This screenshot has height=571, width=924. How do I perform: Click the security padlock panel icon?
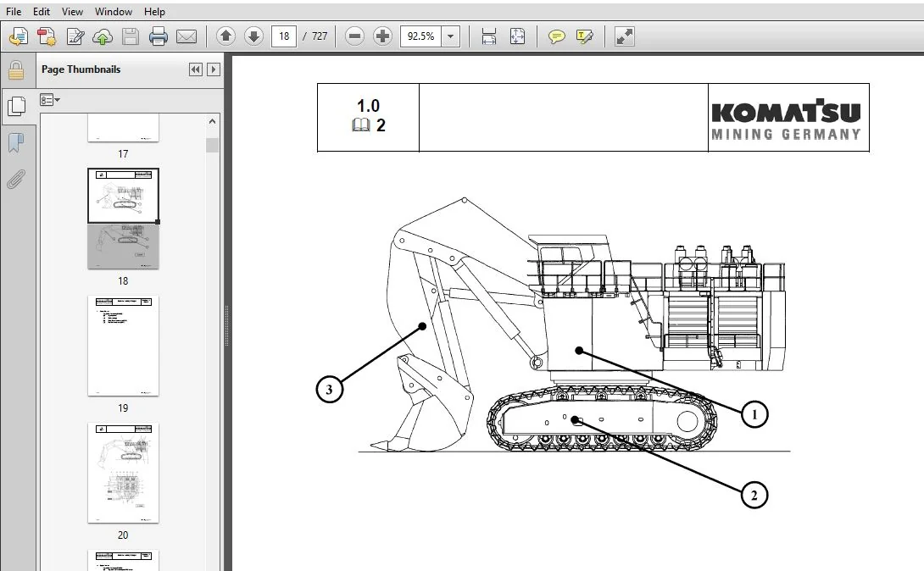point(16,70)
